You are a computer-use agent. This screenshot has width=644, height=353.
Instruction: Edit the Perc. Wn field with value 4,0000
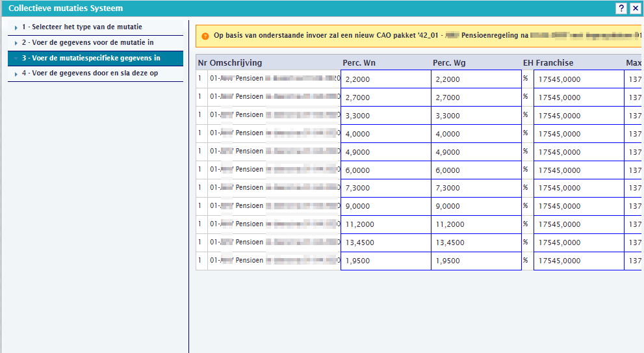click(386, 133)
